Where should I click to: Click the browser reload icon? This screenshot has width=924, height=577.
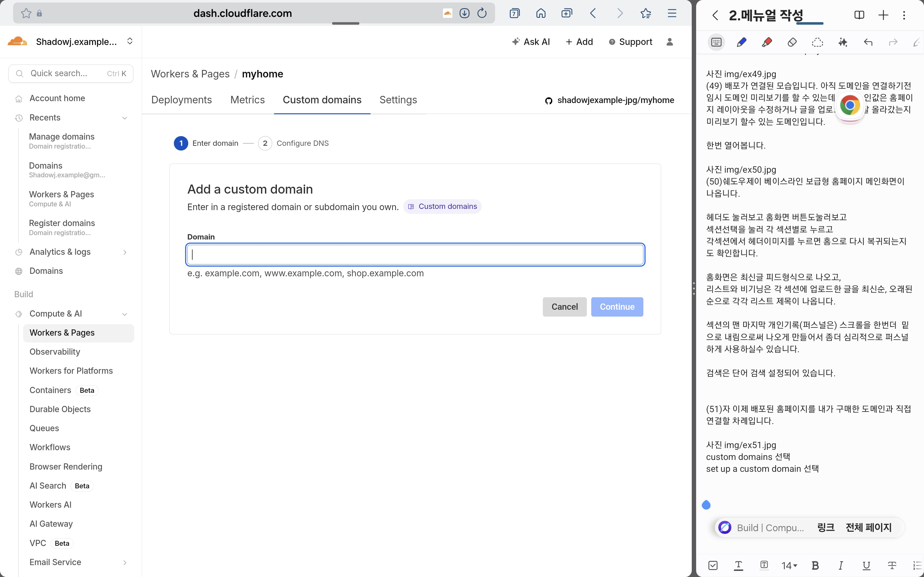click(482, 13)
